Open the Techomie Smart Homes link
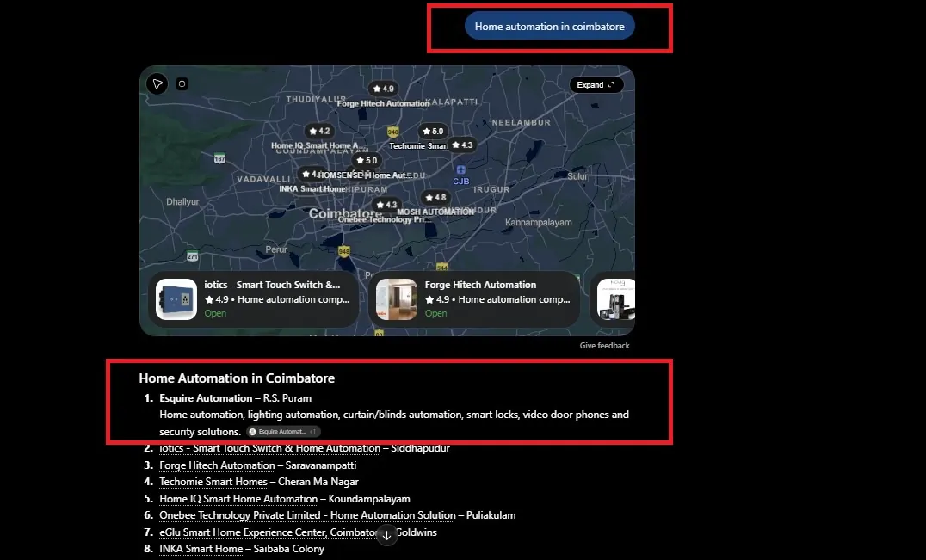926x560 pixels. click(213, 482)
